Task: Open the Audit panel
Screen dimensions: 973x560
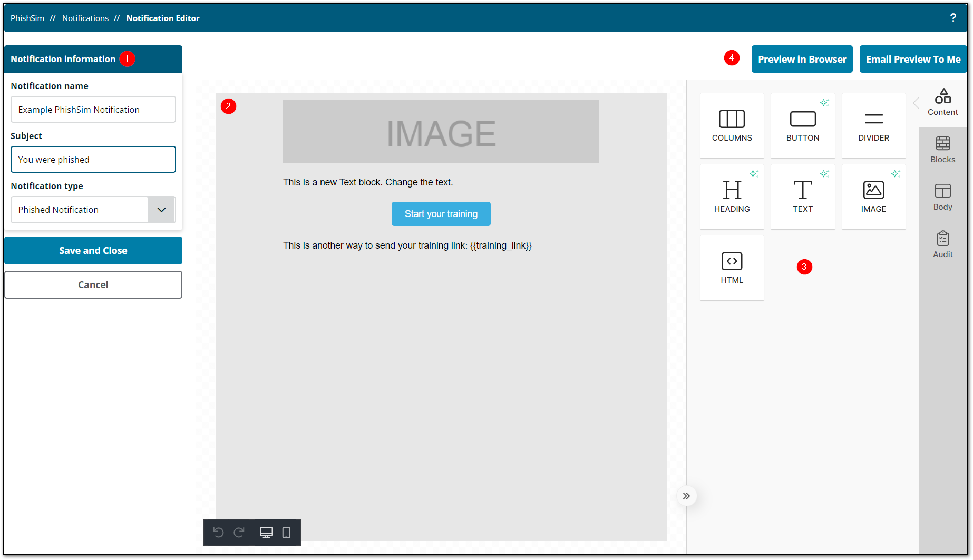Action: point(942,243)
